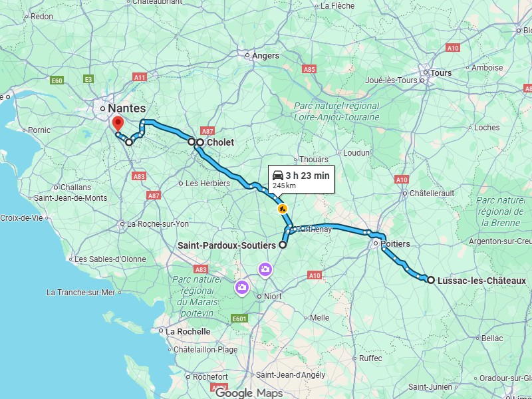Click the Google Maps logo
Image resolution: width=532 pixels, height=399 pixels.
click(249, 393)
